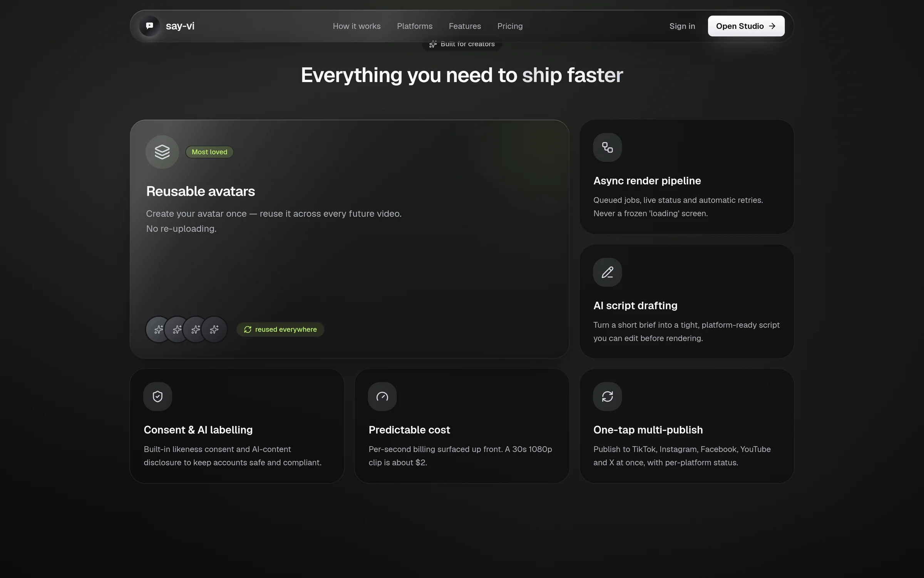Image resolution: width=924 pixels, height=578 pixels.
Task: Open the Pricing nav link
Action: 510,26
